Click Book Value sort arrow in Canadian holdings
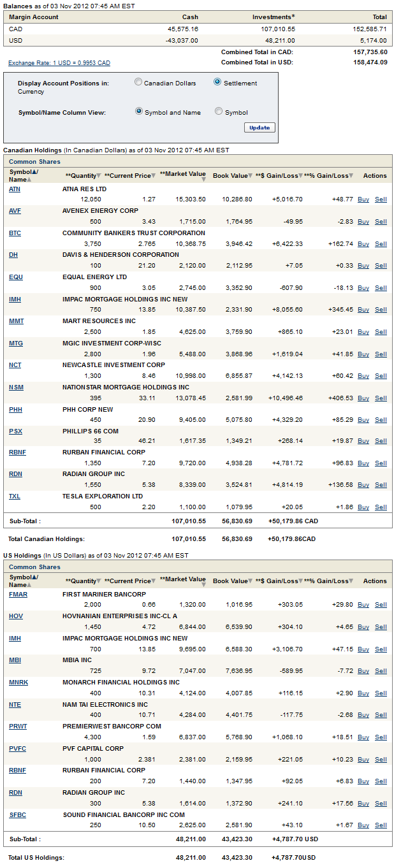This screenshot has width=401, height=868. pyautogui.click(x=249, y=176)
